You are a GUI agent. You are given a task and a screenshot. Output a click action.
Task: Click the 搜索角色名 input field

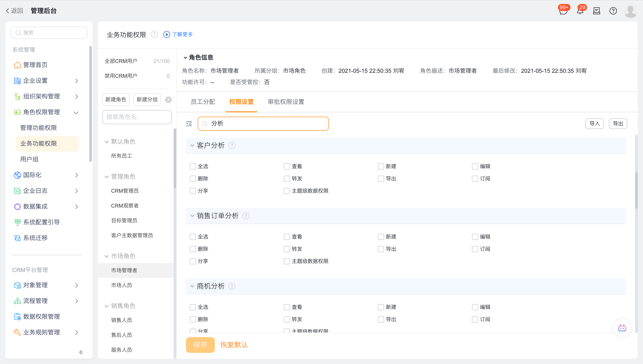point(137,117)
